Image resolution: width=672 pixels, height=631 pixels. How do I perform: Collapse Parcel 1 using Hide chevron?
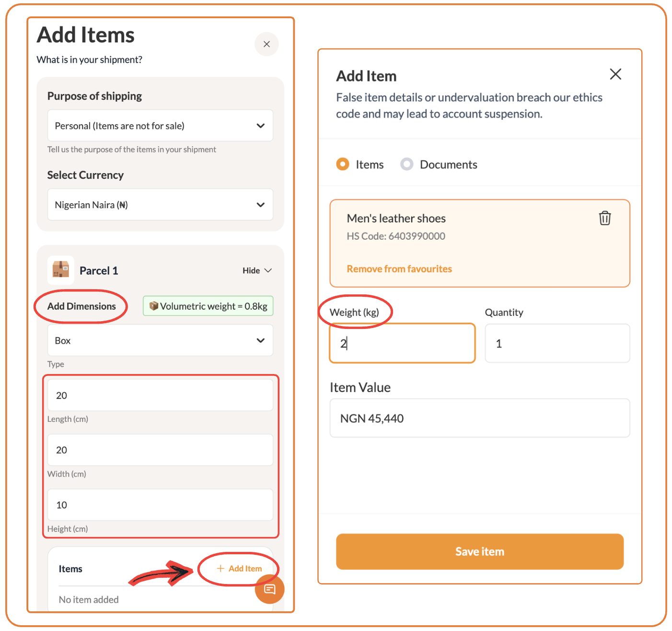pos(268,270)
